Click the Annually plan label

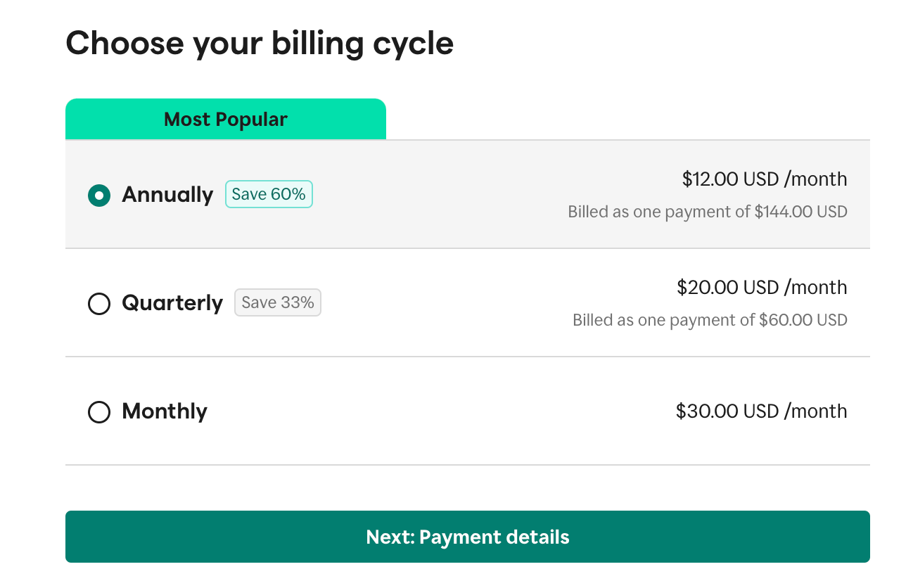click(x=167, y=195)
